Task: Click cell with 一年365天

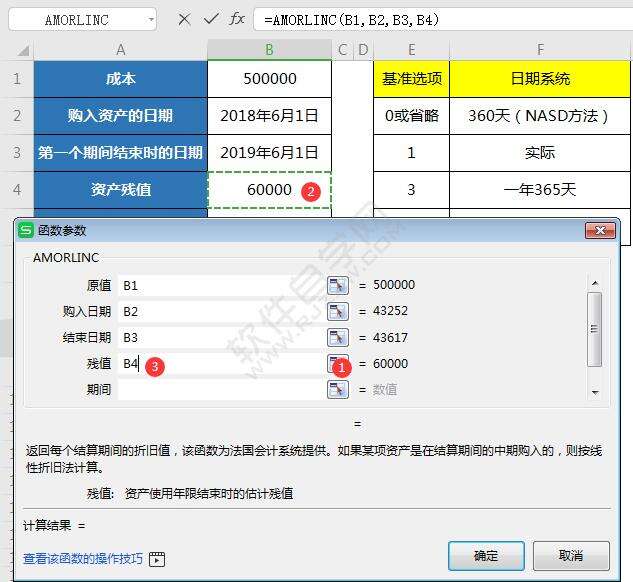Action: coord(540,189)
